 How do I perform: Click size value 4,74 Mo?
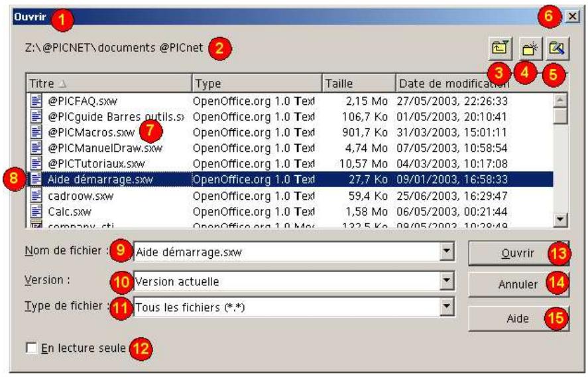click(367, 148)
